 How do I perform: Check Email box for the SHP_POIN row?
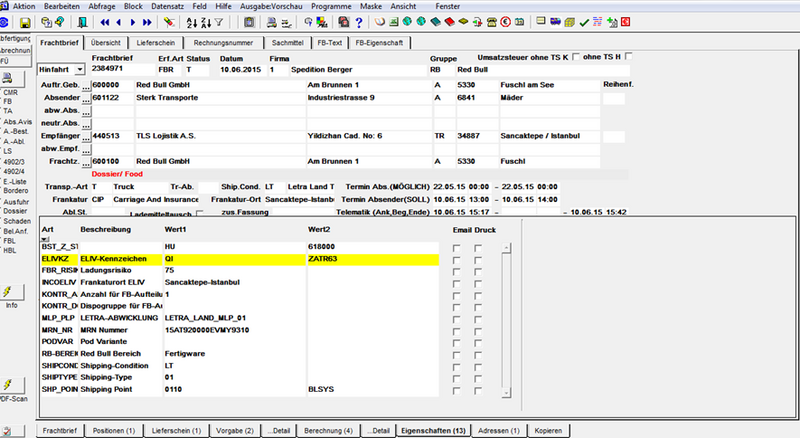pyautogui.click(x=456, y=391)
